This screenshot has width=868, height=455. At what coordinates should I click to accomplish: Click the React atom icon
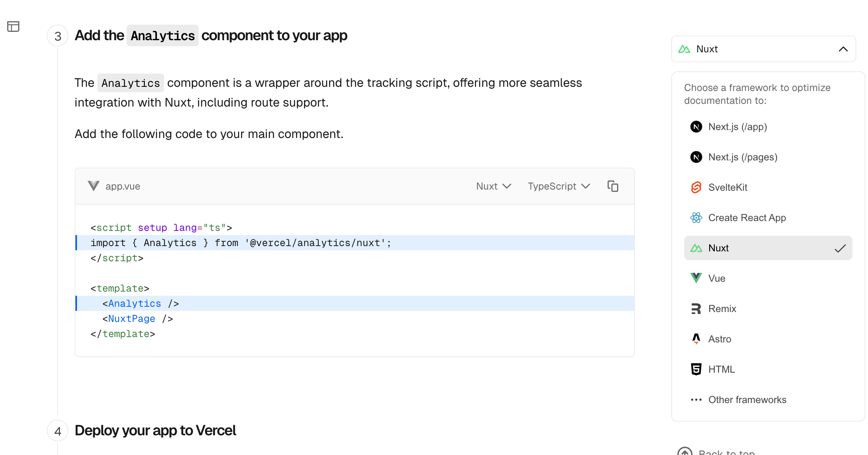[x=696, y=218]
